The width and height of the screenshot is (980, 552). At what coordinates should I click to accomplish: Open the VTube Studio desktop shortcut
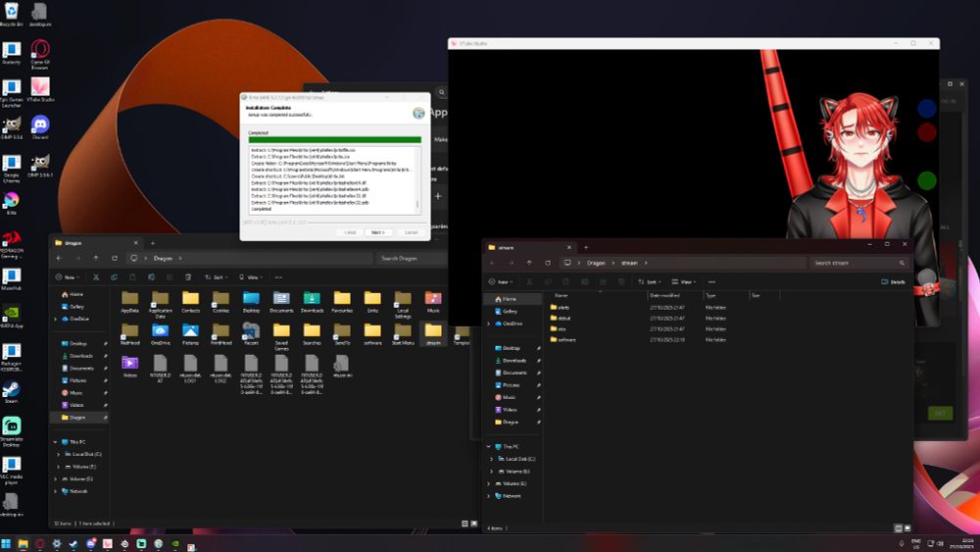click(x=40, y=89)
